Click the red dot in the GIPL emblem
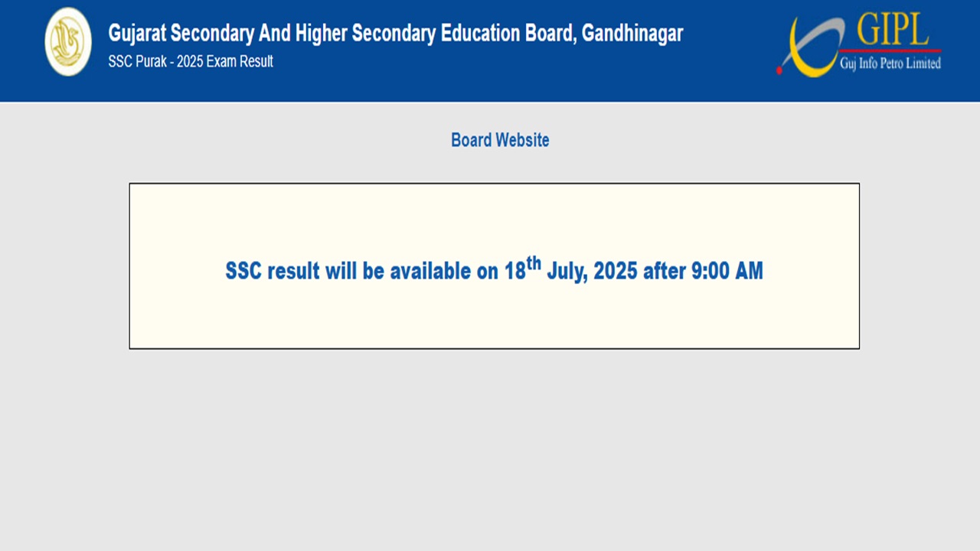The height and width of the screenshot is (551, 980). tap(779, 69)
